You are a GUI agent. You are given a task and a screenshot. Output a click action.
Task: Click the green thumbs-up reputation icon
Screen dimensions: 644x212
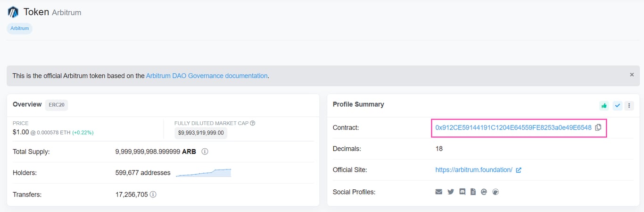coord(604,106)
